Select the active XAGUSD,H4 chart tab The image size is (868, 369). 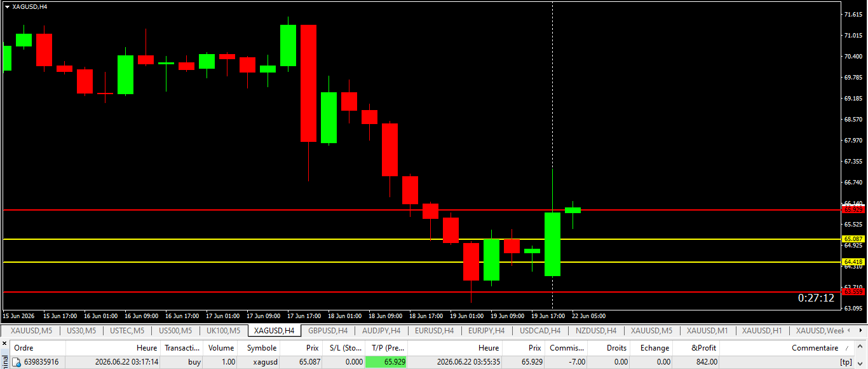pyautogui.click(x=273, y=331)
